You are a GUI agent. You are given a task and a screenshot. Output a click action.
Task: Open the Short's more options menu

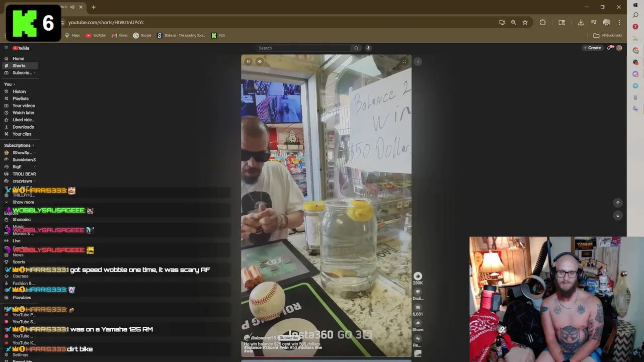coord(418,61)
